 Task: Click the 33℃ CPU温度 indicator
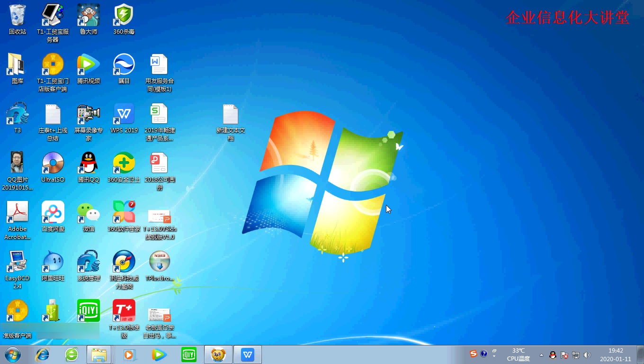519,355
